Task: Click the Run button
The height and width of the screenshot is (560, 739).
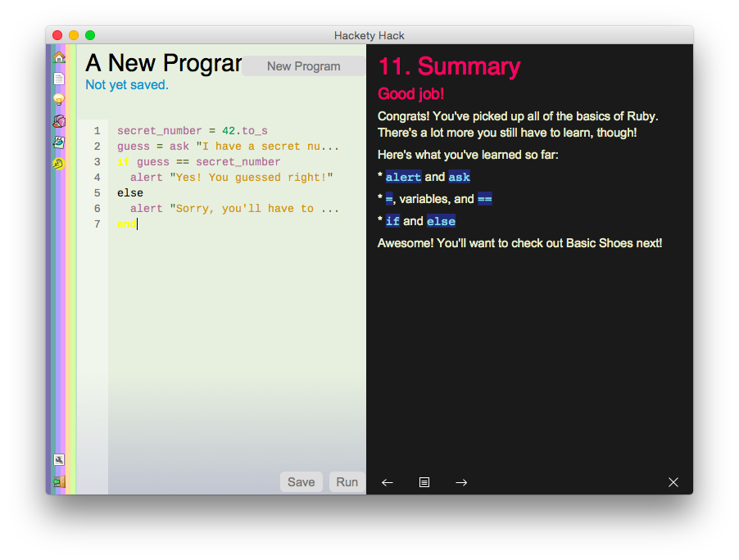Action: [x=347, y=482]
